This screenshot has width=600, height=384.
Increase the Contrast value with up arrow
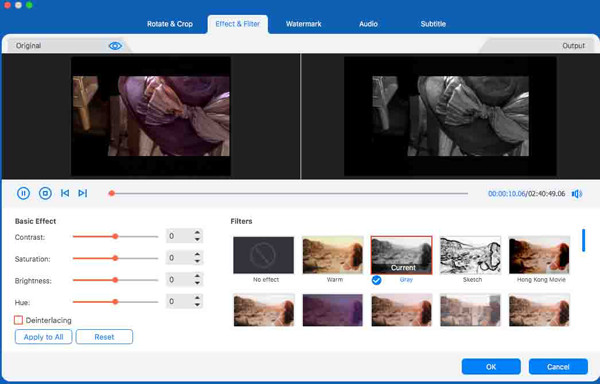click(197, 233)
